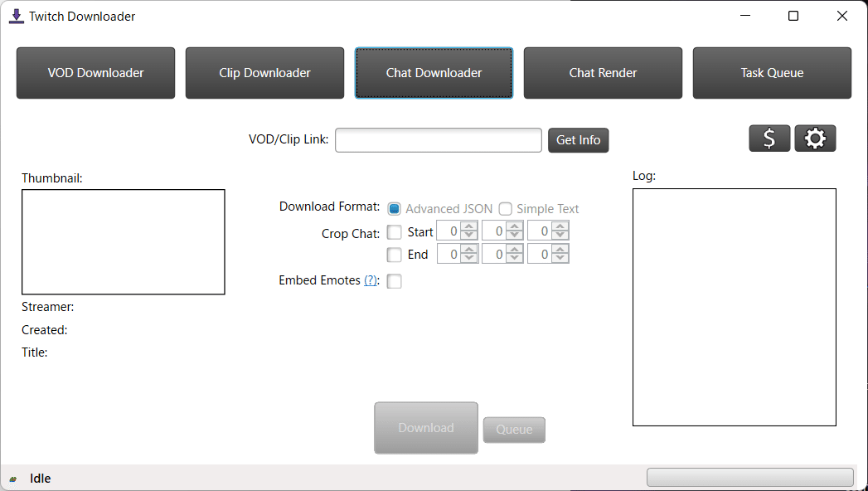Decrease the End hours value

pyautogui.click(x=469, y=259)
